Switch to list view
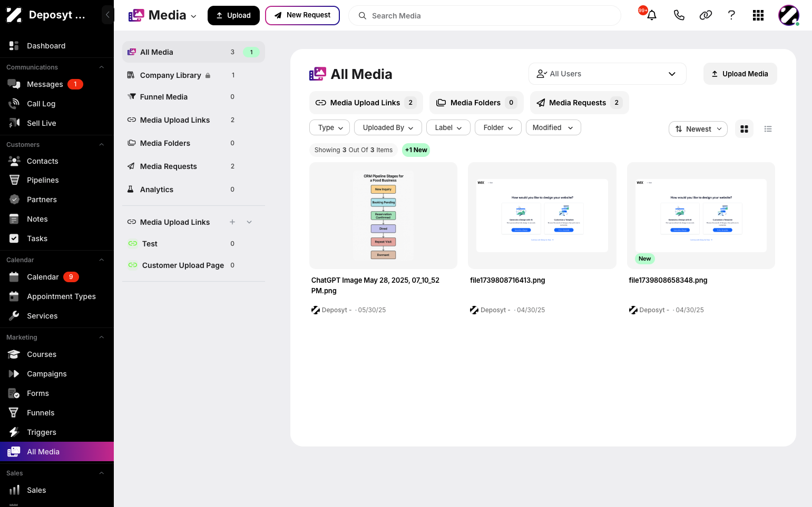Viewport: 812px width, 507px height. click(x=768, y=129)
